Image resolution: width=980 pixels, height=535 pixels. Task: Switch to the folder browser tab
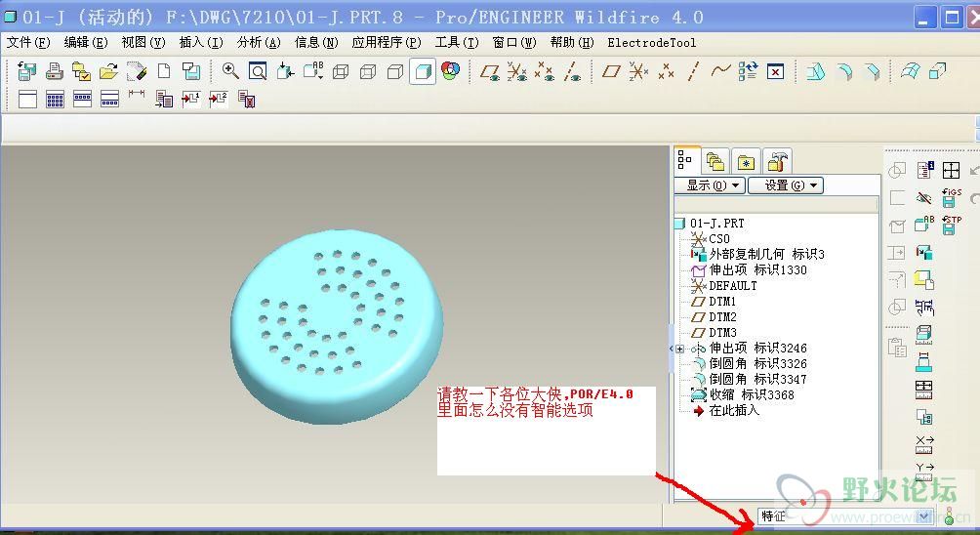(715, 162)
